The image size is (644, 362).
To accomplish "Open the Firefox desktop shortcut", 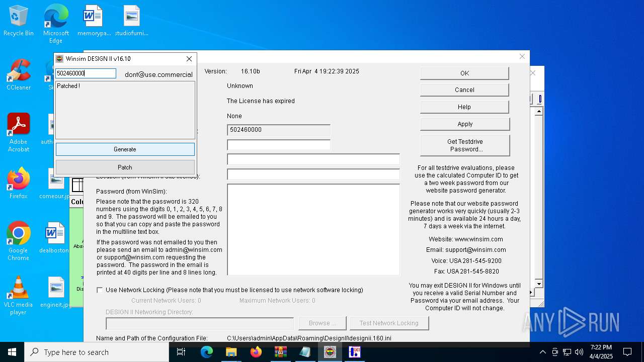I will tap(19, 184).
